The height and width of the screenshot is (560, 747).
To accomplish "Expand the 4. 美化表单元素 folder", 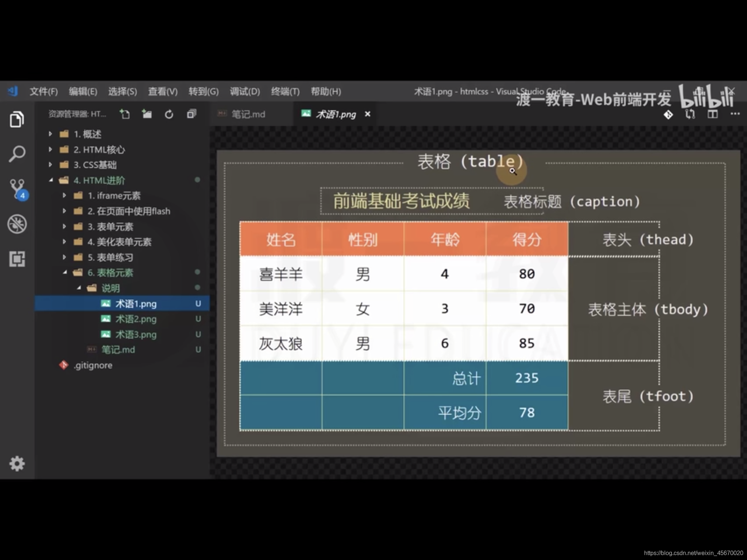I will pyautogui.click(x=65, y=242).
